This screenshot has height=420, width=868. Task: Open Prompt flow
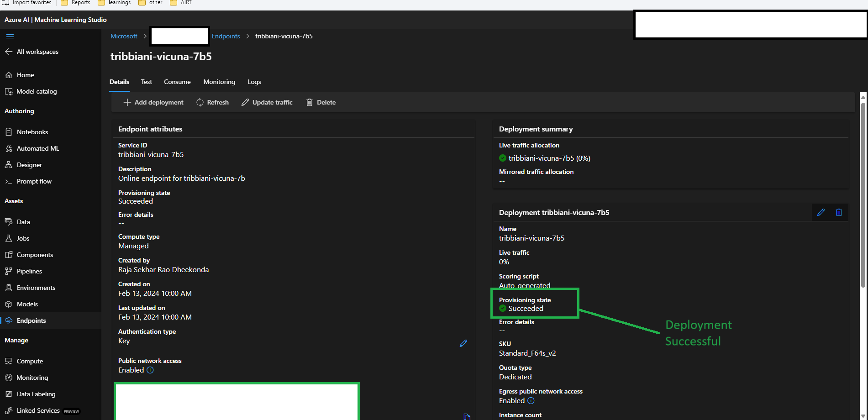34,181
